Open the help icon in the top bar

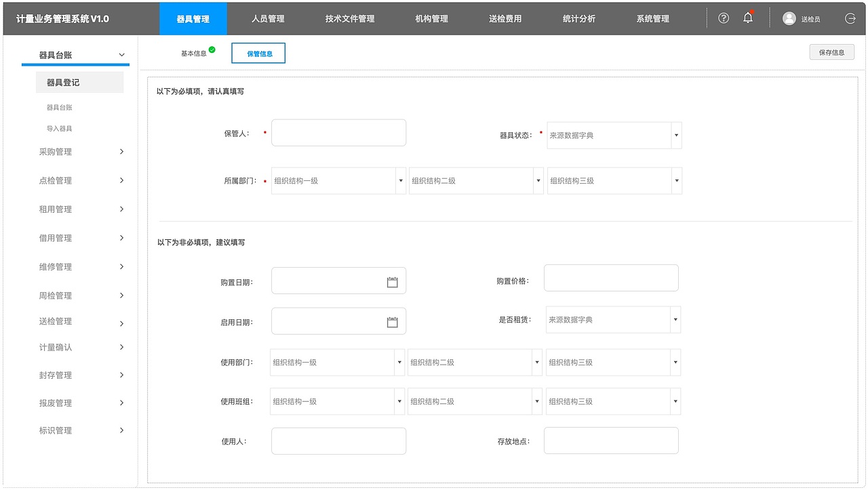click(x=723, y=18)
